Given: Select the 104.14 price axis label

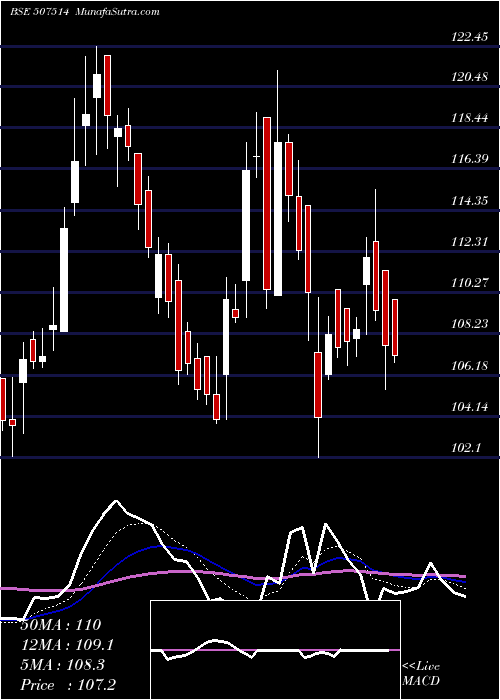Looking at the screenshot, I should coord(470,407).
